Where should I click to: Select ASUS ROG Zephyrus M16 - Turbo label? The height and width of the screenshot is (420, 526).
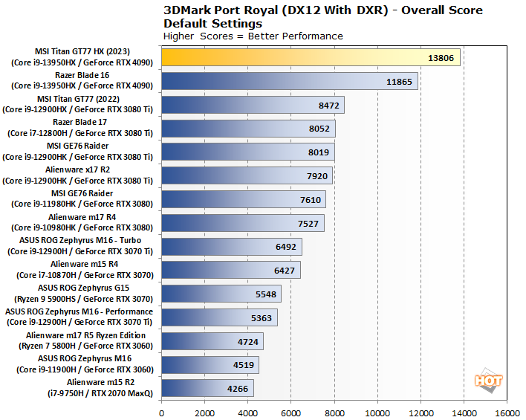pos(80,246)
